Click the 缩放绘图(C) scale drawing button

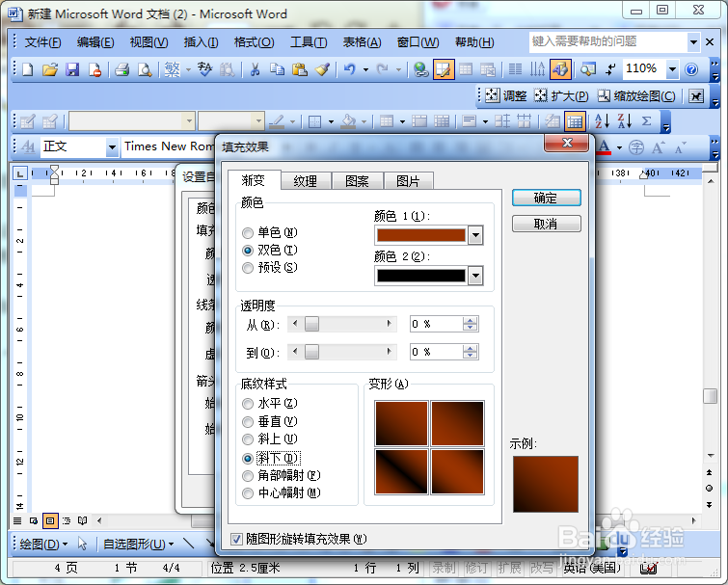636,95
